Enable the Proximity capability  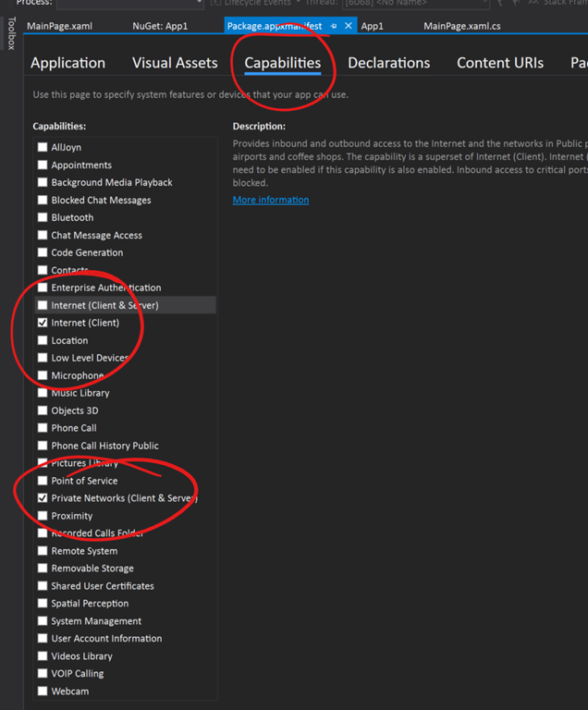click(x=43, y=516)
